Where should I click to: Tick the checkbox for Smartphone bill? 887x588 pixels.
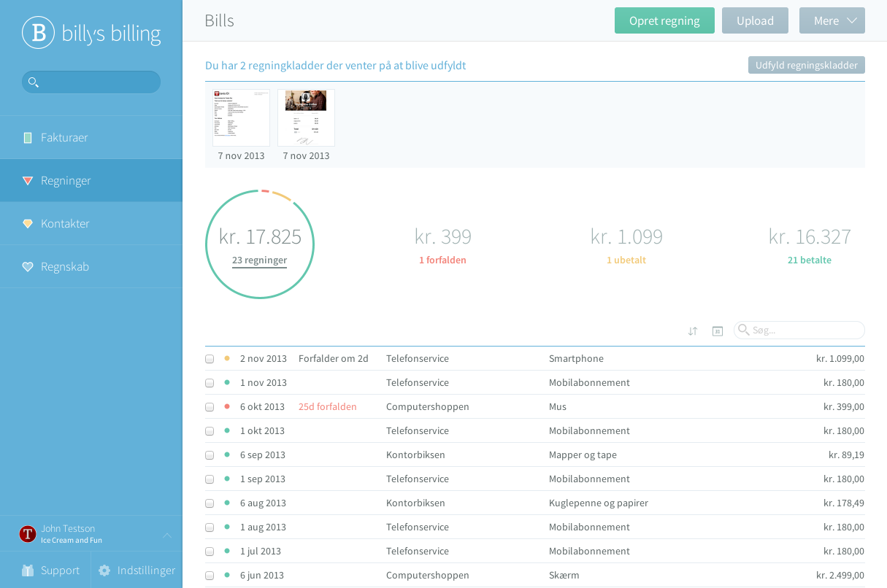[210, 359]
